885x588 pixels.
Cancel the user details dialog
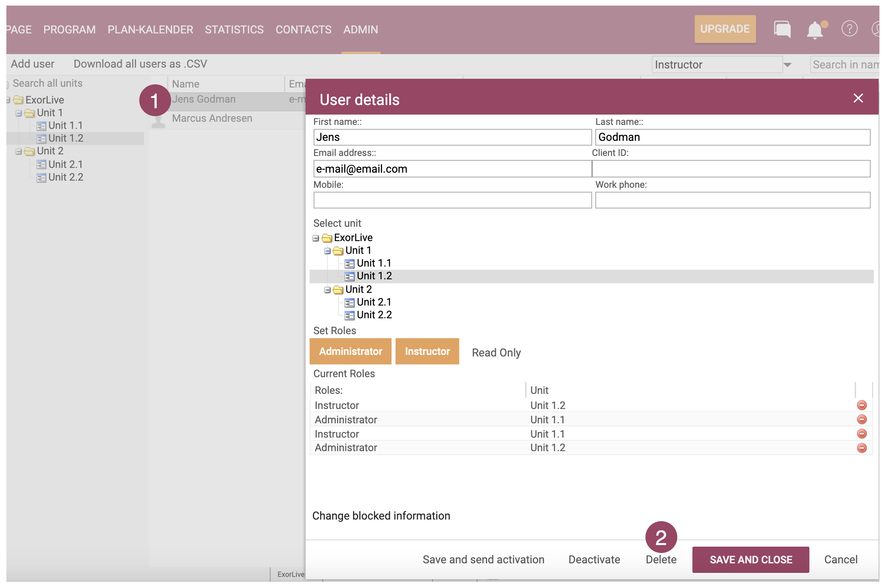pyautogui.click(x=841, y=559)
